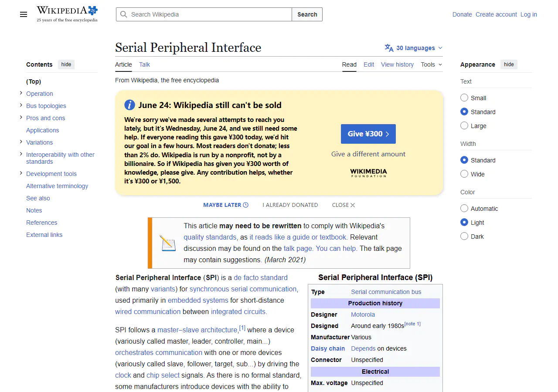Image resolution: width=558 pixels, height=392 pixels.
Task: Hide the Appearance panel
Action: [x=509, y=64]
